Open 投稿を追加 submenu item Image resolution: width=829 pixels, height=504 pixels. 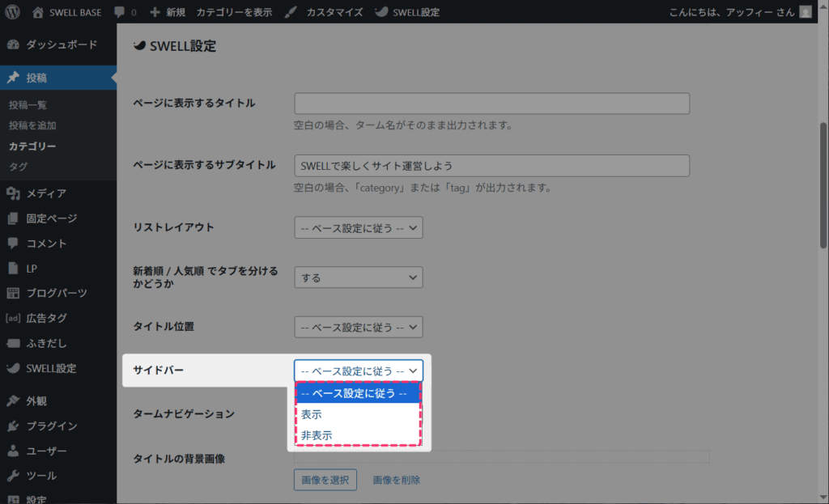32,125
